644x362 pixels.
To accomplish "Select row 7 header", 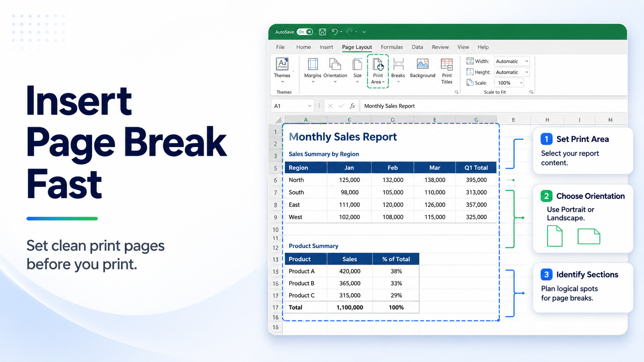I will pos(275,192).
